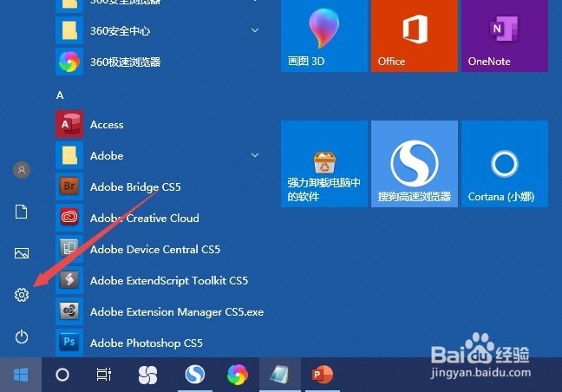This screenshot has height=392, width=562.
Task: Open PowerPoint on the taskbar
Action: (x=323, y=375)
